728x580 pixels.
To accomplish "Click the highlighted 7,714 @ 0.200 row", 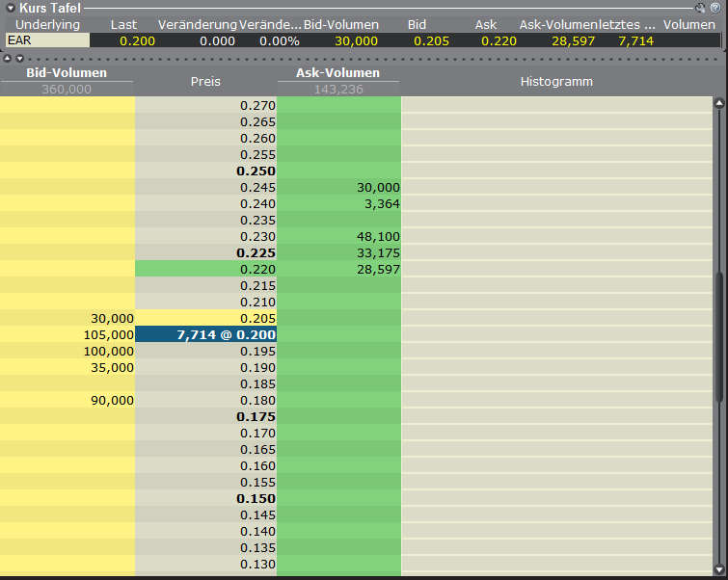I will (x=205, y=334).
